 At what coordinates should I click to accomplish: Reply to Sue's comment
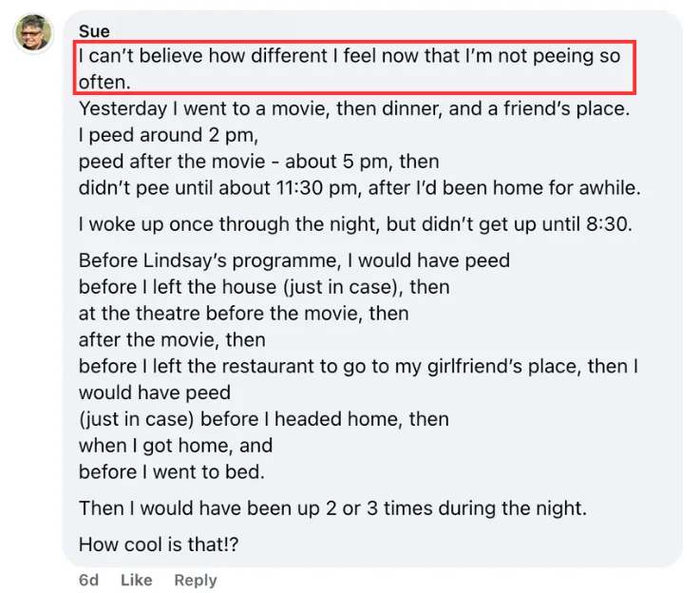pyautogui.click(x=196, y=580)
